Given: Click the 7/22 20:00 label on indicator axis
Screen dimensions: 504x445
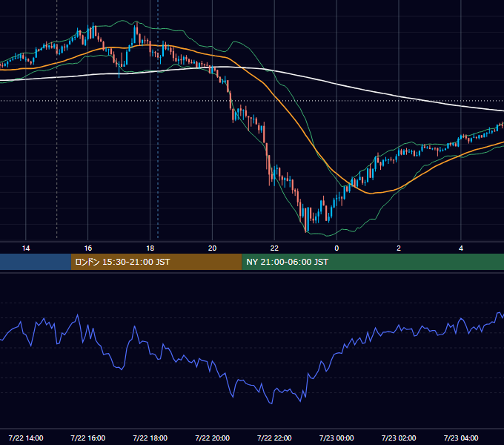Looking at the screenshot, I should pos(212,438).
